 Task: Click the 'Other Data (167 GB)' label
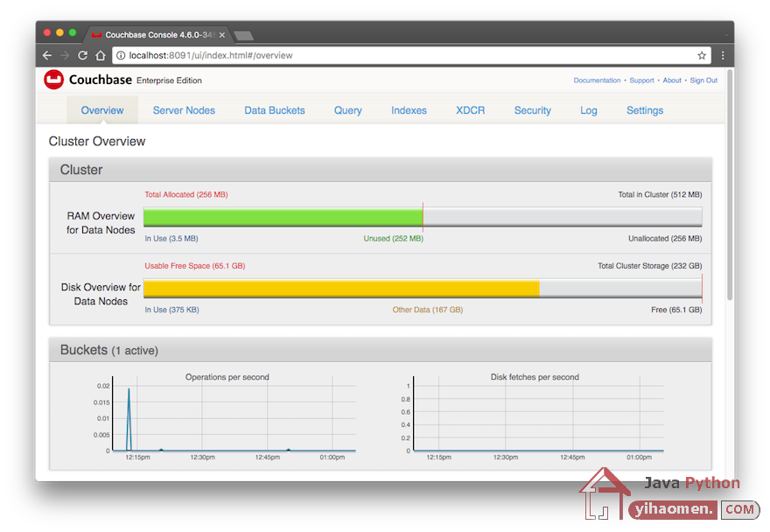tap(427, 310)
